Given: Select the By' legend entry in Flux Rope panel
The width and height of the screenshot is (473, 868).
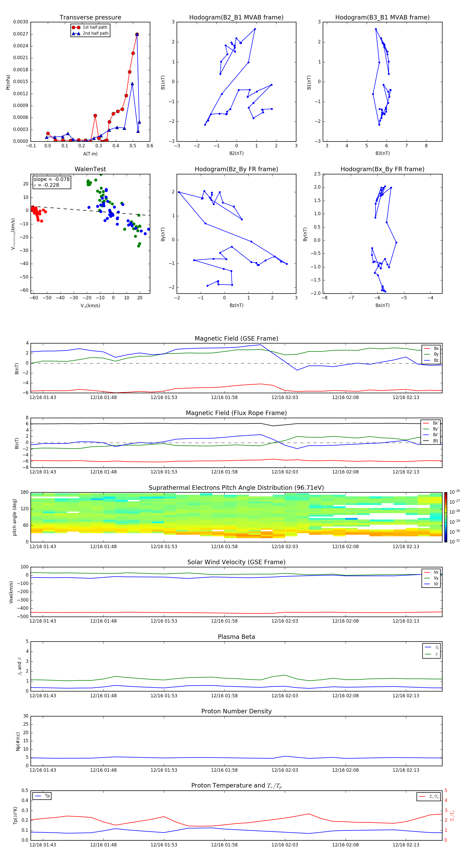Looking at the screenshot, I should 431,429.
